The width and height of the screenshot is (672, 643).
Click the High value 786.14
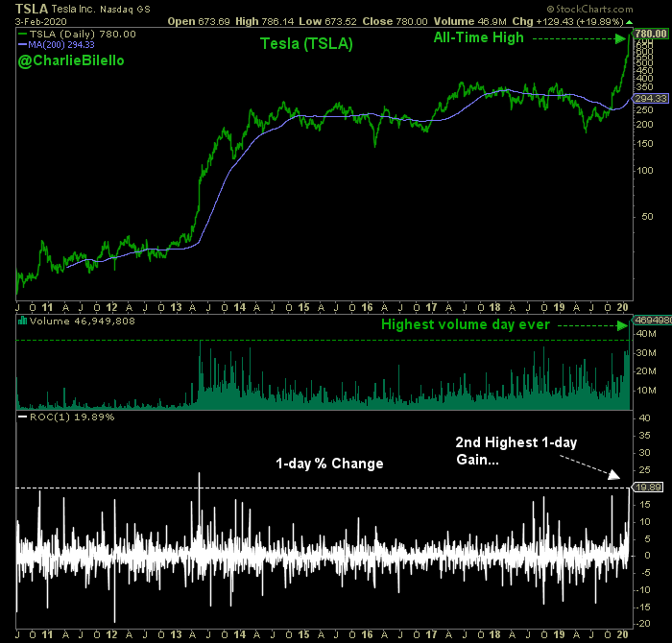(277, 21)
